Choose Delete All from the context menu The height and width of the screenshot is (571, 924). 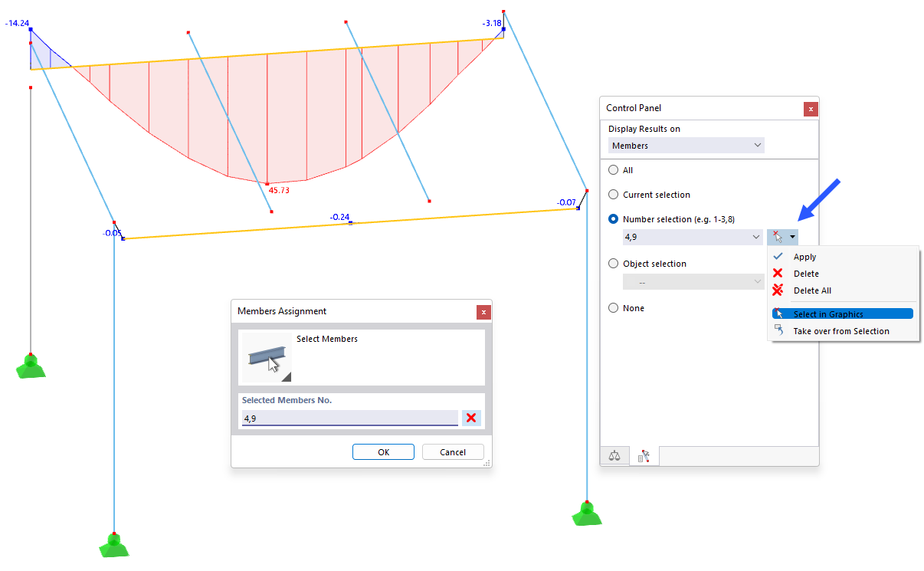point(843,290)
